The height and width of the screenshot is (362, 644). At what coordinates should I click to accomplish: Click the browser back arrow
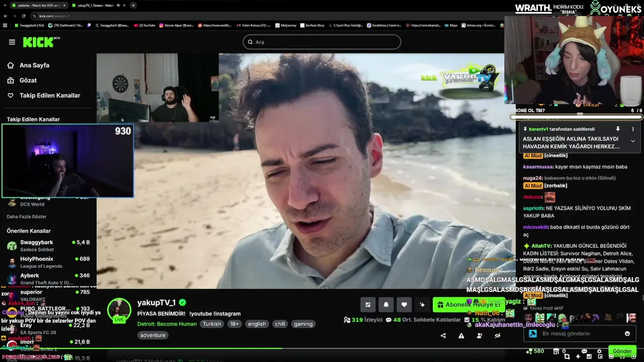5,16
